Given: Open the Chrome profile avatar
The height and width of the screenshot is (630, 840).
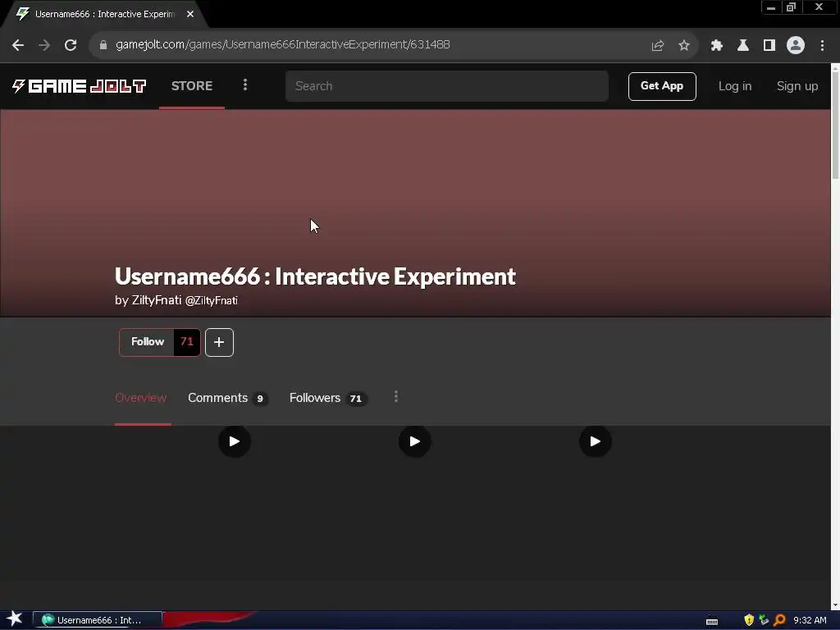Looking at the screenshot, I should click(x=795, y=45).
